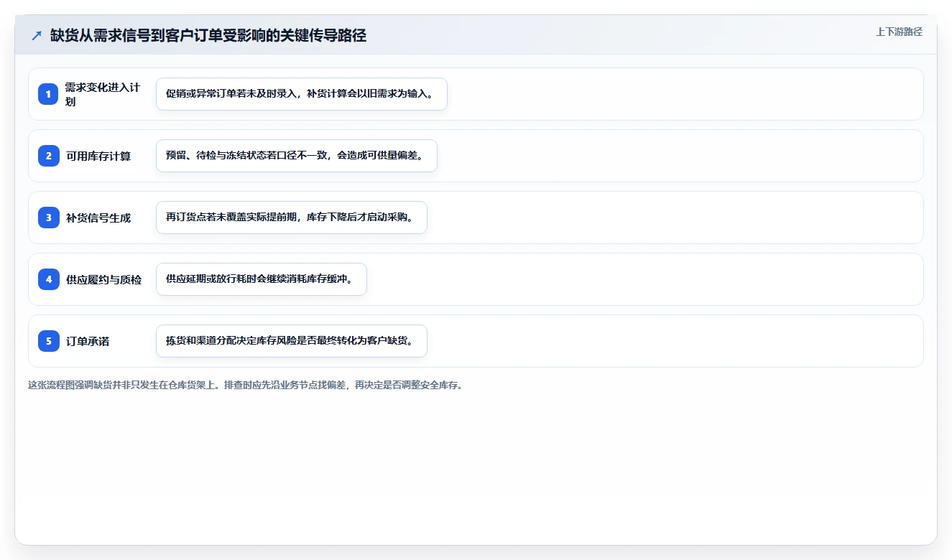Image resolution: width=952 pixels, height=560 pixels.
Task: Click the 需求变化进入计划 step title
Action: pyautogui.click(x=103, y=94)
